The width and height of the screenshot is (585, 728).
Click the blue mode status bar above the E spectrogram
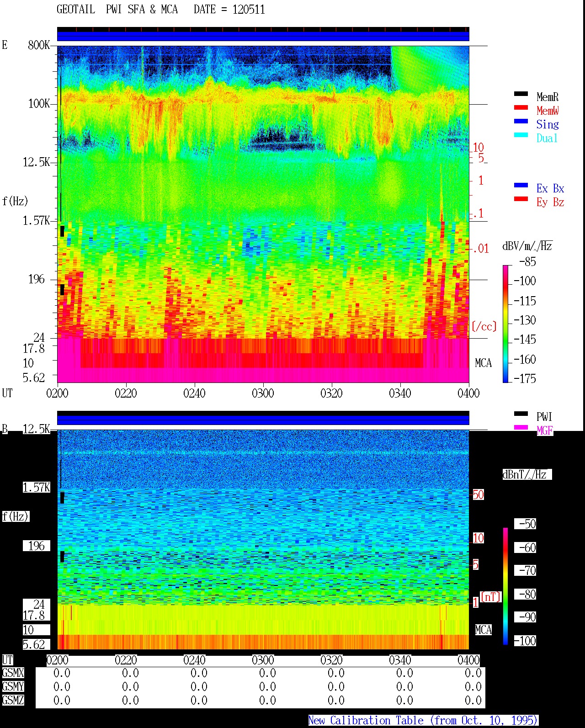click(263, 36)
